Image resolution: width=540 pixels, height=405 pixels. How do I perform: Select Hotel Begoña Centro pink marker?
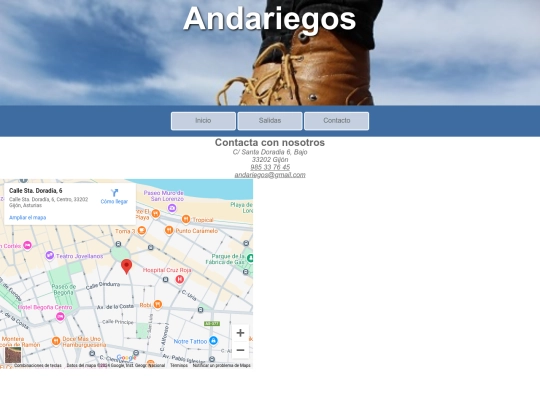[x=60, y=316]
